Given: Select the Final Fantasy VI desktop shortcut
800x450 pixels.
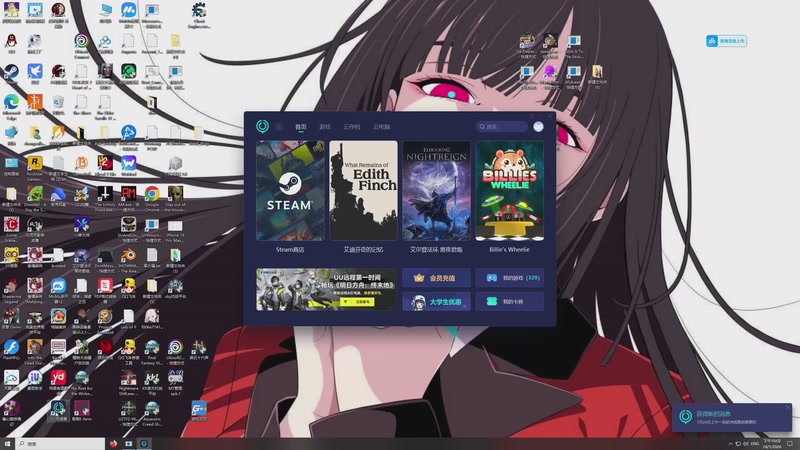Looking at the screenshot, I should 152,351.
